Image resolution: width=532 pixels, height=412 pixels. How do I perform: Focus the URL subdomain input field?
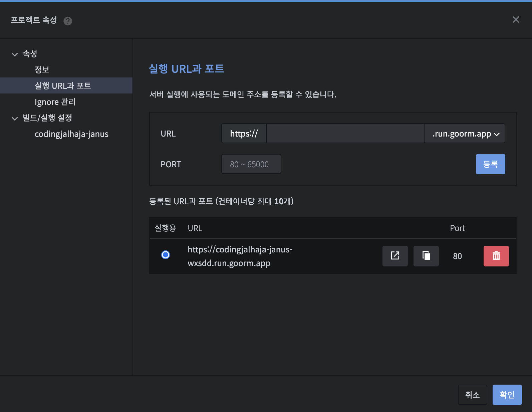[x=345, y=134]
